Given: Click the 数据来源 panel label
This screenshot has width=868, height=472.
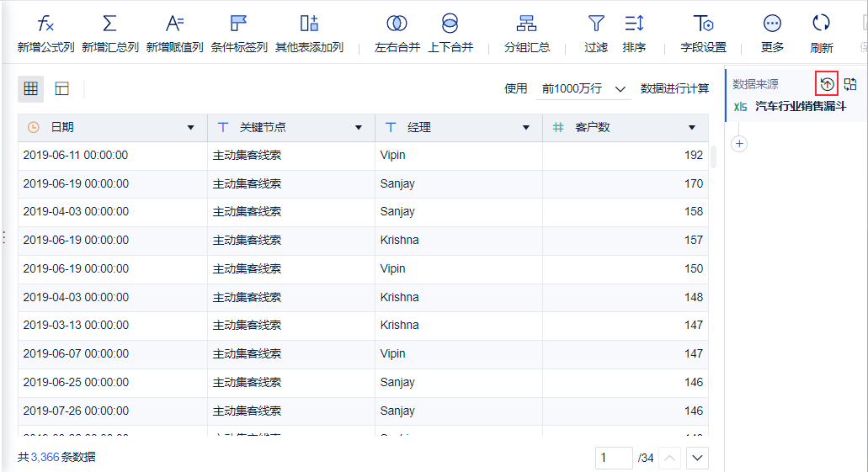Looking at the screenshot, I should click(x=755, y=84).
